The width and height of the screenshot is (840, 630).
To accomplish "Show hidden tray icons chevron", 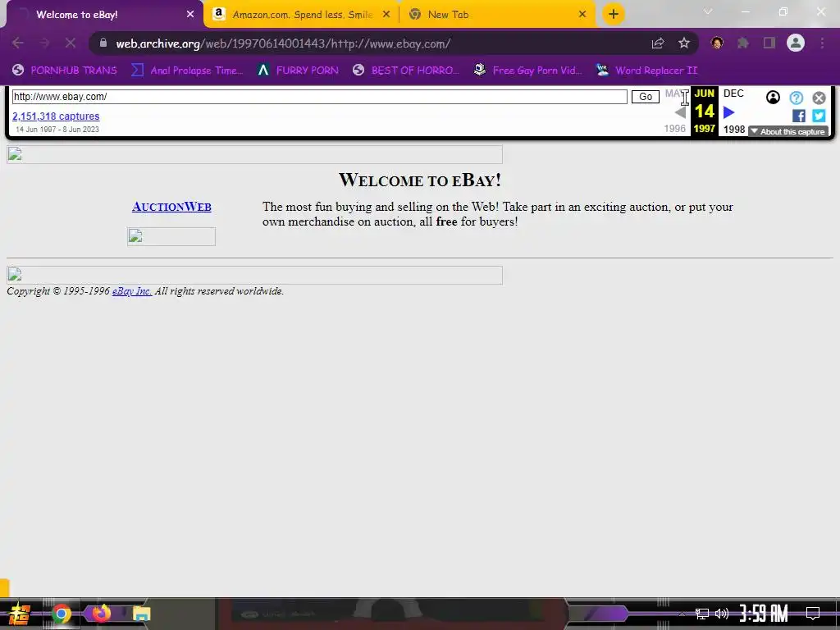I will 682,614.
